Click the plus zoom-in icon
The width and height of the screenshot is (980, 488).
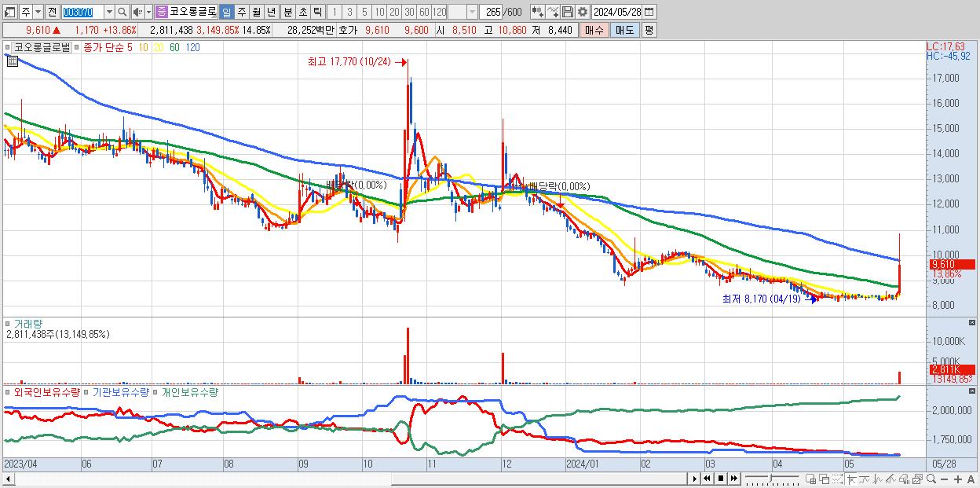[x=958, y=479]
